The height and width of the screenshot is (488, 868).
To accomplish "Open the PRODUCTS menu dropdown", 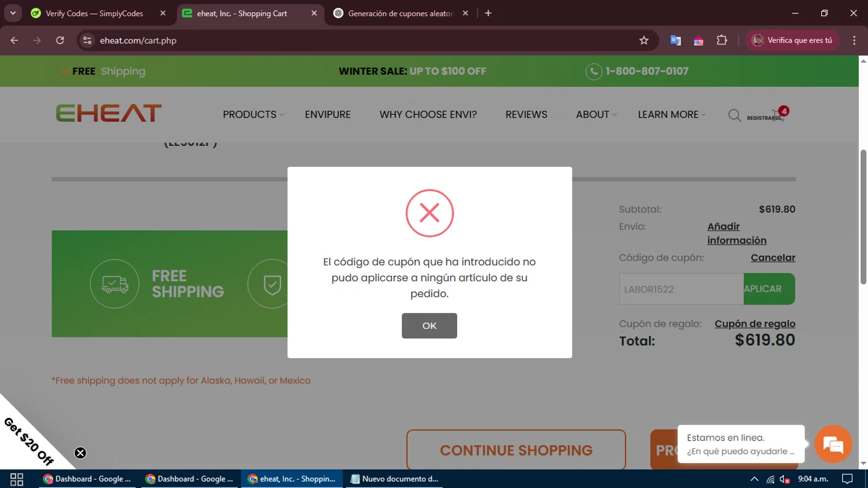I will pyautogui.click(x=253, y=115).
